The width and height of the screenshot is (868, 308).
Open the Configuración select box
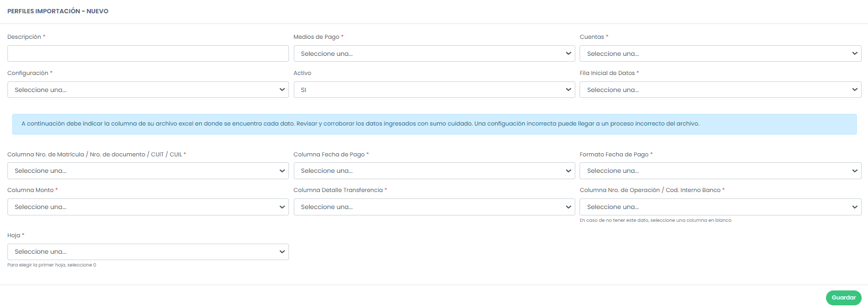tap(148, 90)
